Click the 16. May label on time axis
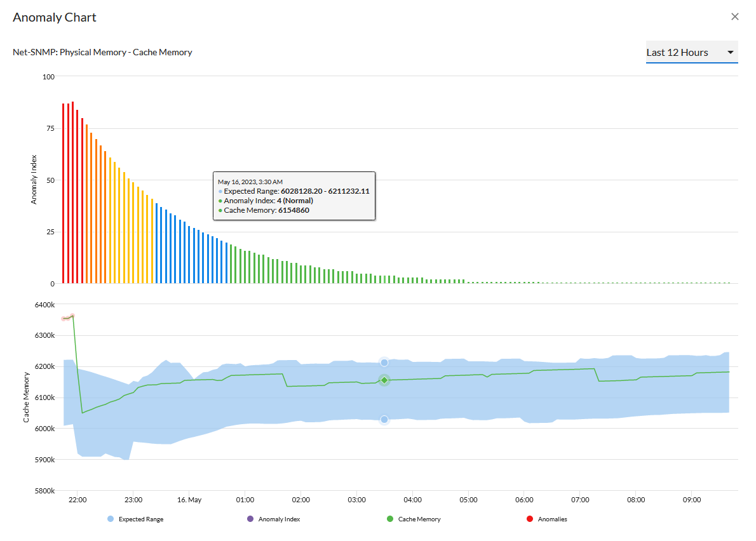 click(189, 500)
